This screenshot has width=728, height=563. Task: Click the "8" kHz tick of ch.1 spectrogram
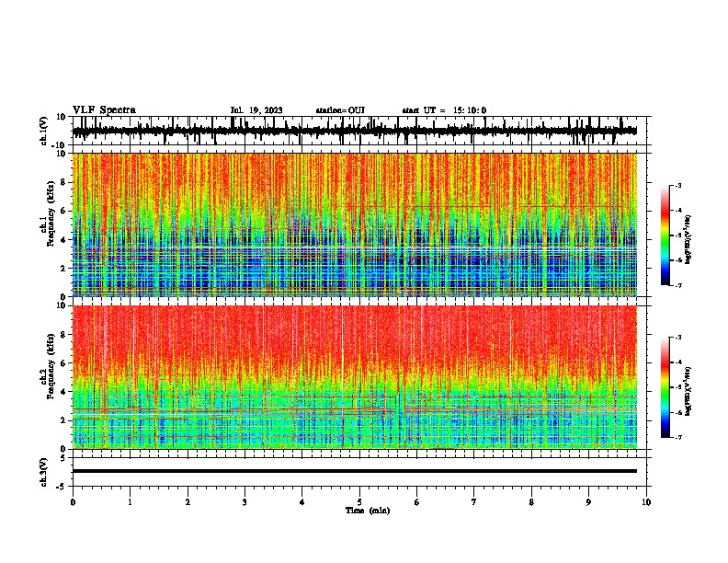(64, 182)
